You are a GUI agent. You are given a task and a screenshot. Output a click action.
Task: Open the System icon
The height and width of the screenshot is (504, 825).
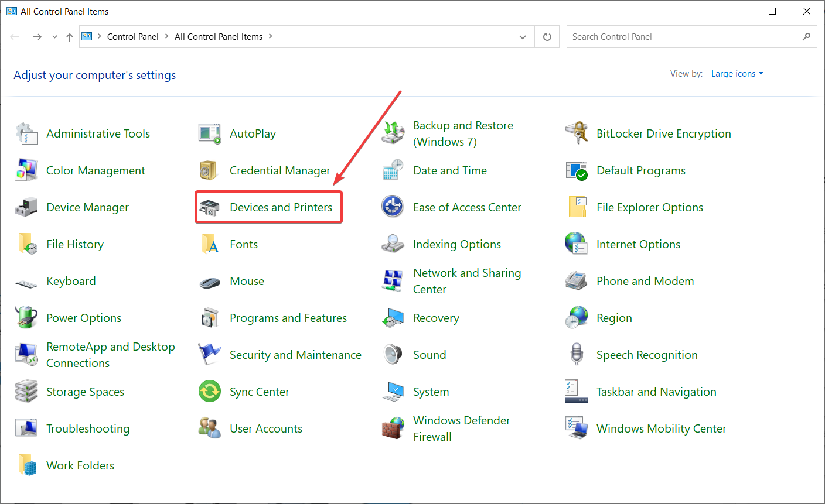coord(393,392)
